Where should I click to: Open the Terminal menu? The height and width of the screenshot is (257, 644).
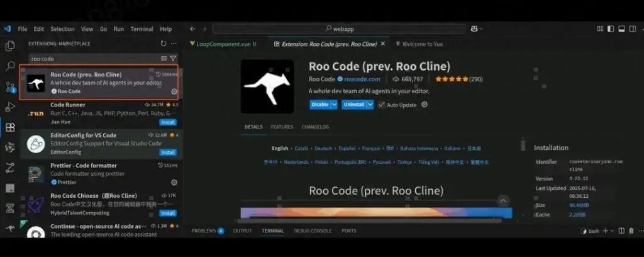click(x=142, y=29)
